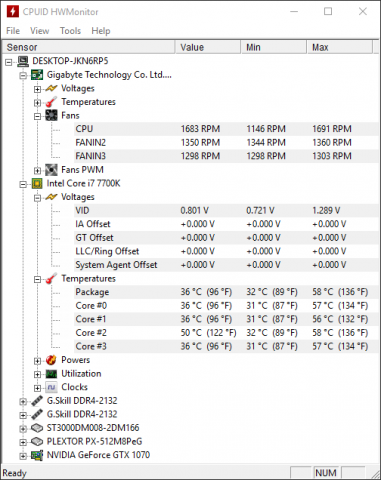This screenshot has height=480, width=381.
Task: Click the second G.Skill DDR4-2132 memory icon
Action: (x=37, y=414)
